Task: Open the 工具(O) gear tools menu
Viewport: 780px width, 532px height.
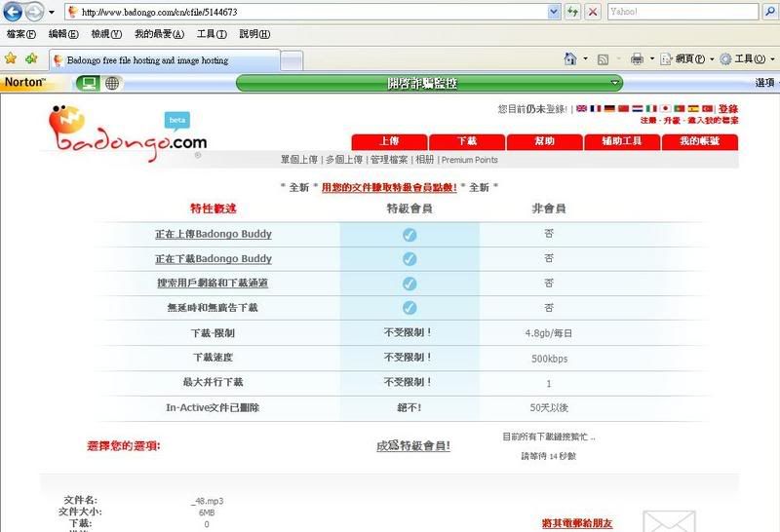Action: [746, 59]
